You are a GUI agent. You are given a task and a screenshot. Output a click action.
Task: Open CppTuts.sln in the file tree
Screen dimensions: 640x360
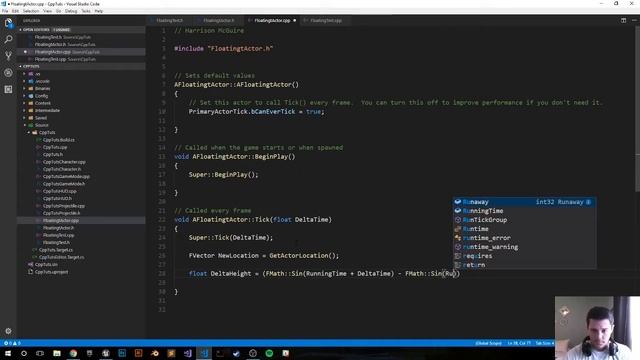(46, 265)
